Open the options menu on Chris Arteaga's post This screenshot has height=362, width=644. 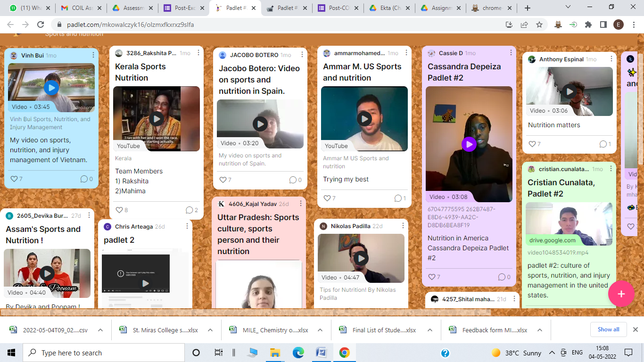click(187, 226)
